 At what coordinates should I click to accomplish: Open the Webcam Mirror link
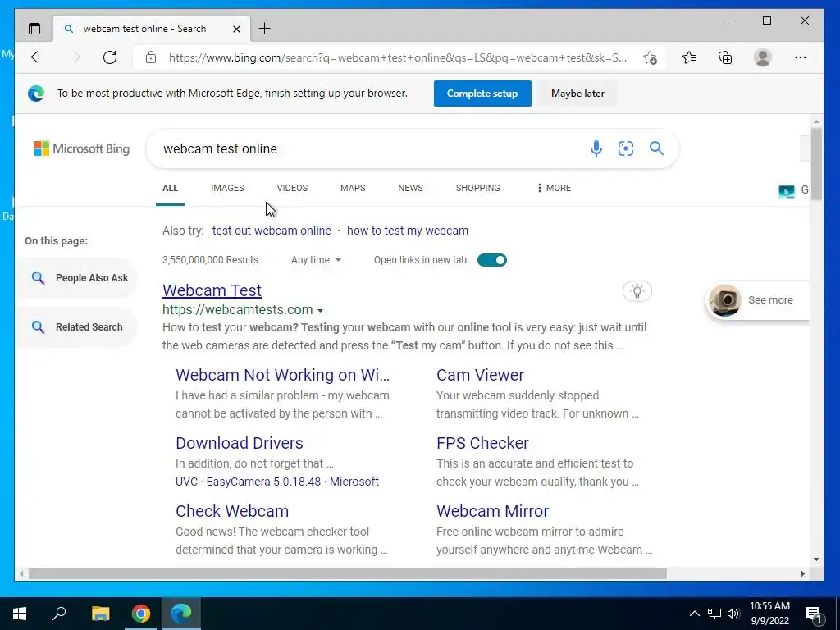492,510
